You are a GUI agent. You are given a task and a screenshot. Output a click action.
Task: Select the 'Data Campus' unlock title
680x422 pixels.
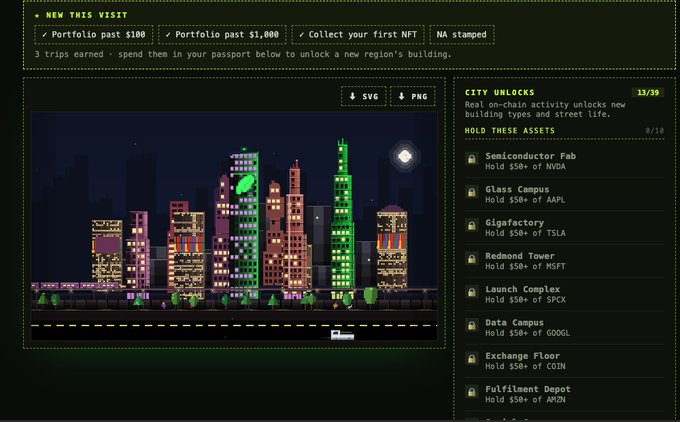coord(514,323)
